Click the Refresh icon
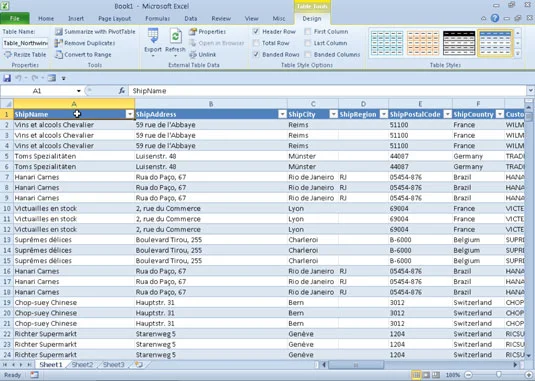This screenshot has width=535, height=381. click(175, 36)
